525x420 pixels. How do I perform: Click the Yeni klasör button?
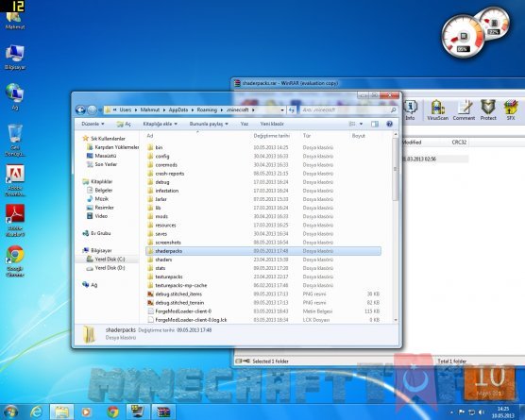pos(272,124)
